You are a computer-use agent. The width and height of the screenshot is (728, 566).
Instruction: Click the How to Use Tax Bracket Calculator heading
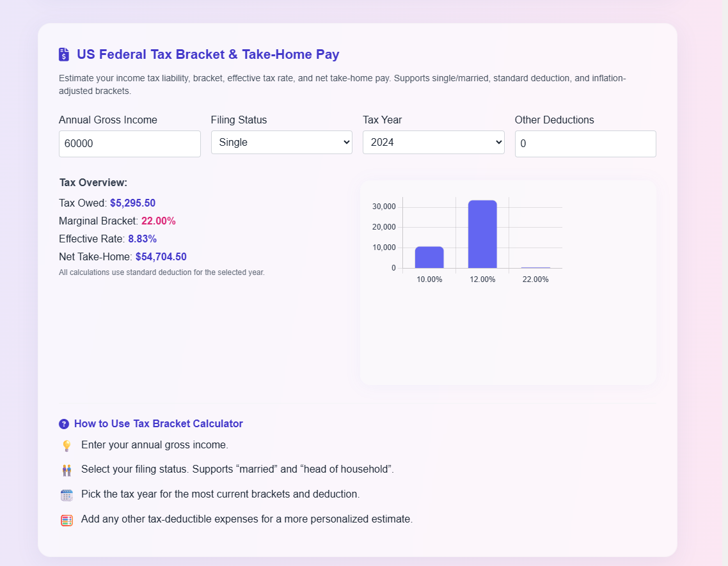158,424
